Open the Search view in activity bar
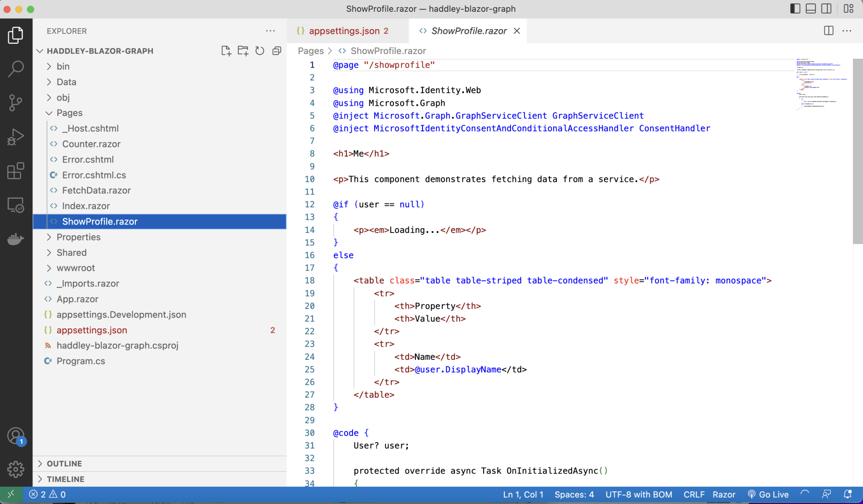Viewport: 863px width, 504px height. (x=16, y=69)
